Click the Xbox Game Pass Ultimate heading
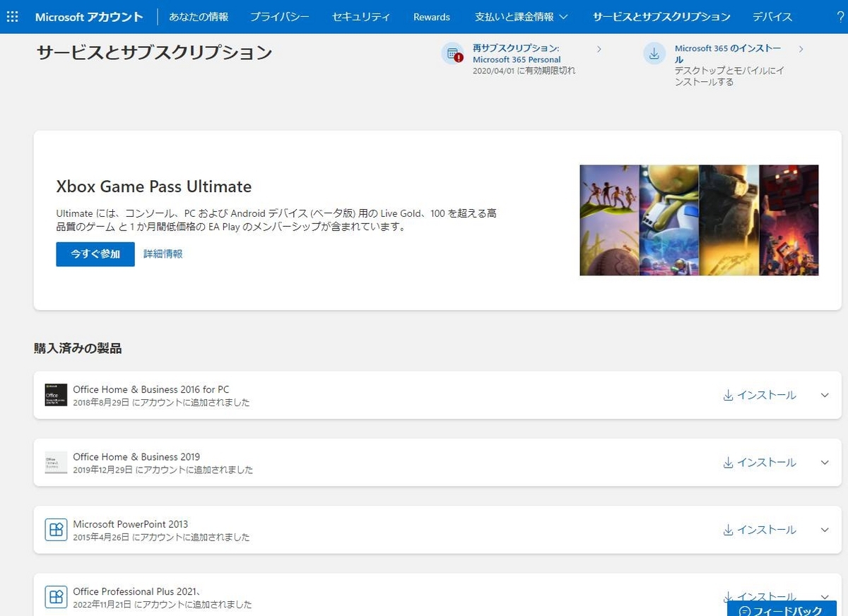Viewport: 848px width, 616px height. click(154, 186)
